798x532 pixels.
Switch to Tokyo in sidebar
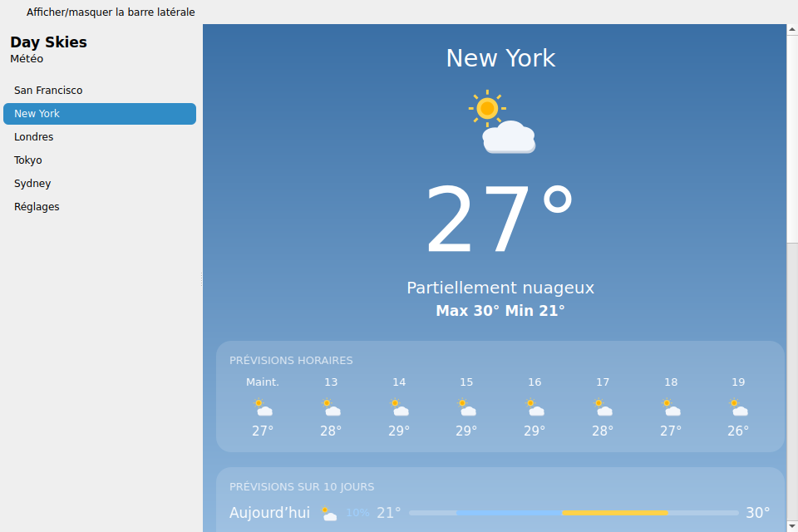(x=100, y=160)
